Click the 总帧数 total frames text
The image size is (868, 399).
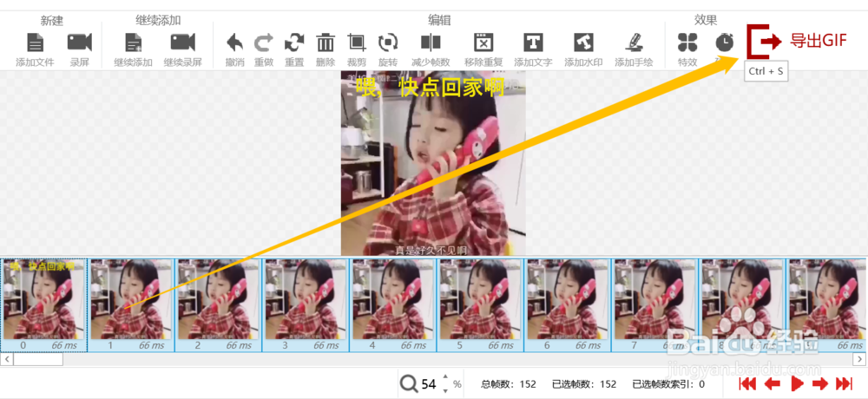508,384
